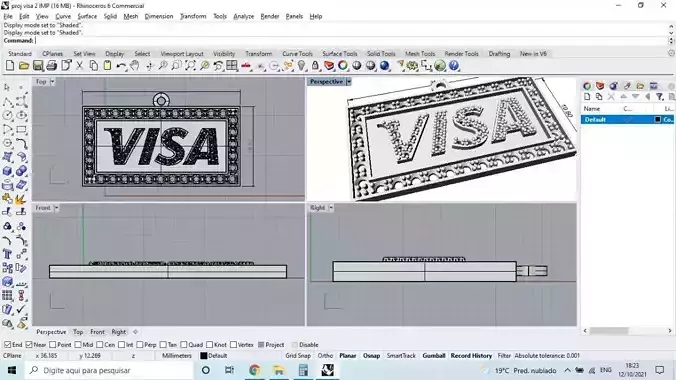Switch to the Right viewport tab at bottom
This screenshot has width=676, height=380.
(x=119, y=332)
